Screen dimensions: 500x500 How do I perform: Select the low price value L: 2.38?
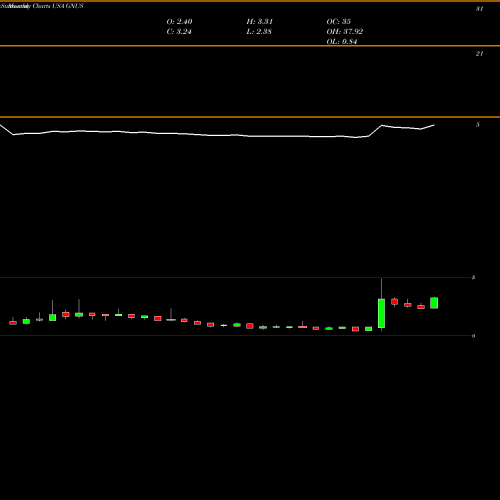coord(259,32)
